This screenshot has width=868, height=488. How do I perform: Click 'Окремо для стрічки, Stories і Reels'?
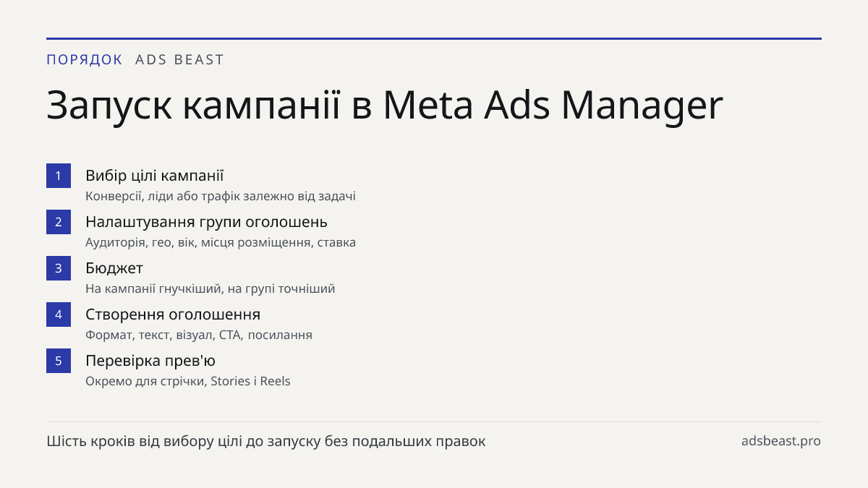[188, 381]
